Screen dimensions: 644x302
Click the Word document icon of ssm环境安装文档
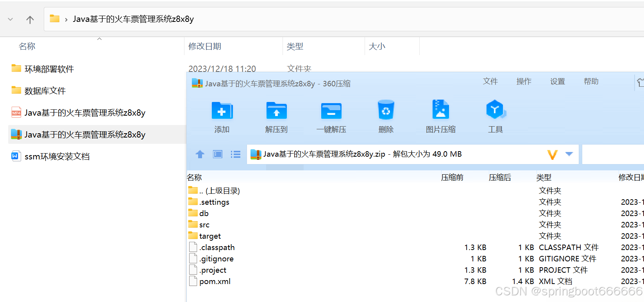(x=16, y=156)
